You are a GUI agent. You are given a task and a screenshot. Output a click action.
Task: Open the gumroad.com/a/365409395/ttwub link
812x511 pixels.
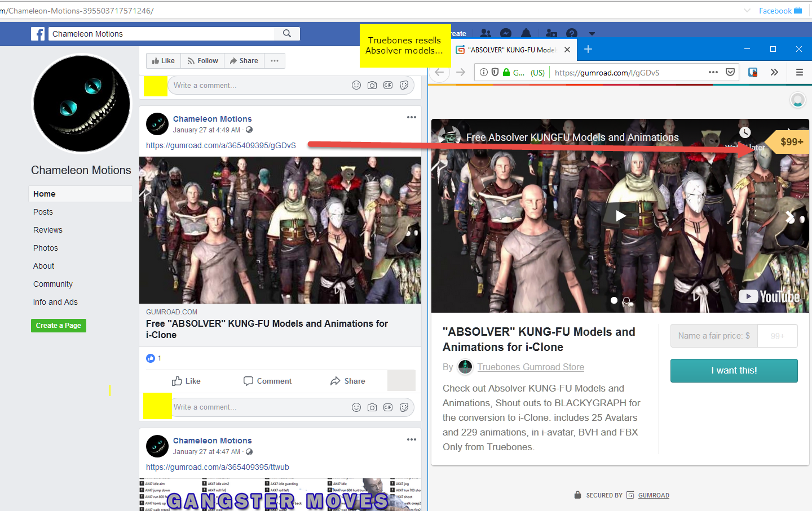pos(218,467)
